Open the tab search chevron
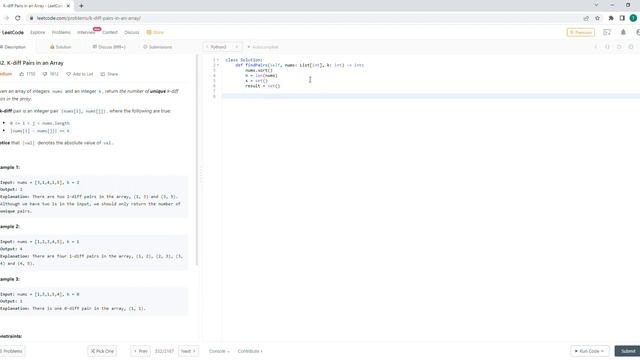The image size is (640, 360). pos(596,5)
